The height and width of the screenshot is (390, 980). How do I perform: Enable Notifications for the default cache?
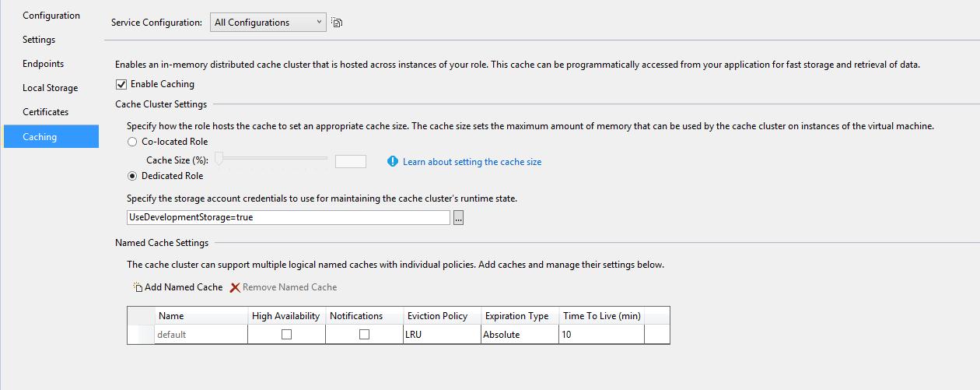coord(364,335)
